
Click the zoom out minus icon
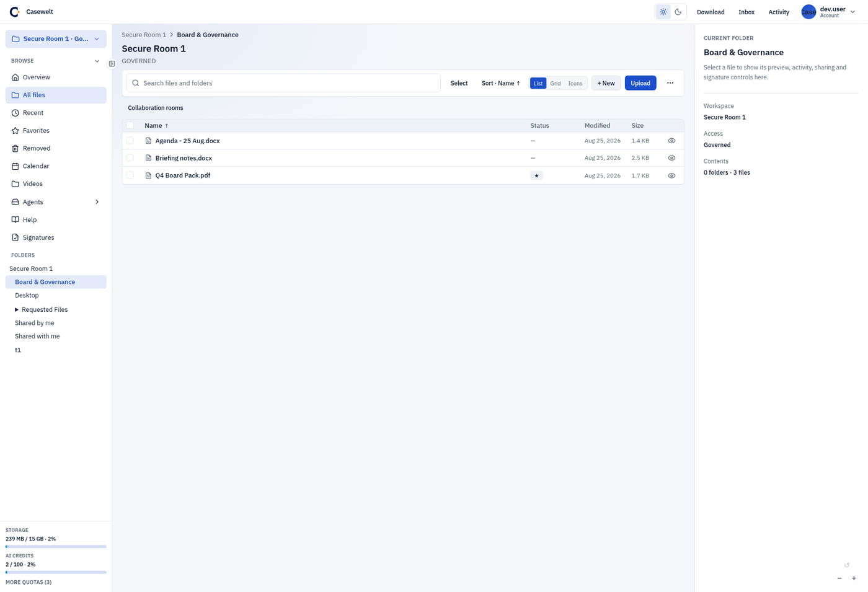pyautogui.click(x=839, y=578)
